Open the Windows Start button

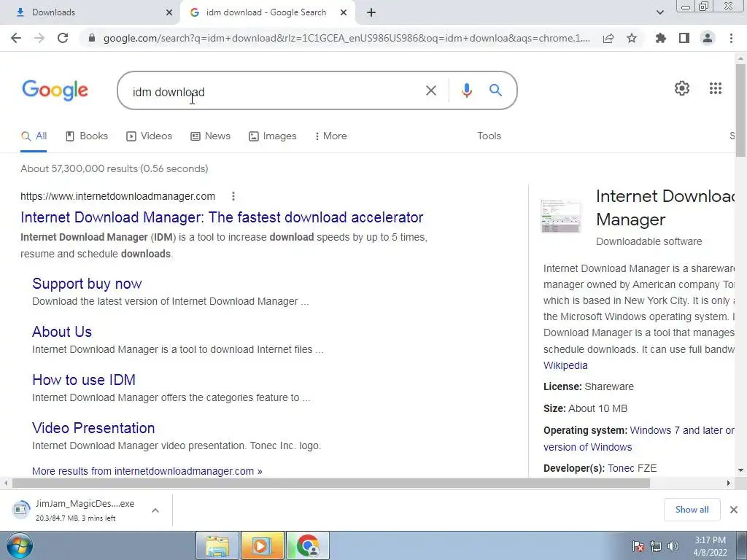(20, 545)
